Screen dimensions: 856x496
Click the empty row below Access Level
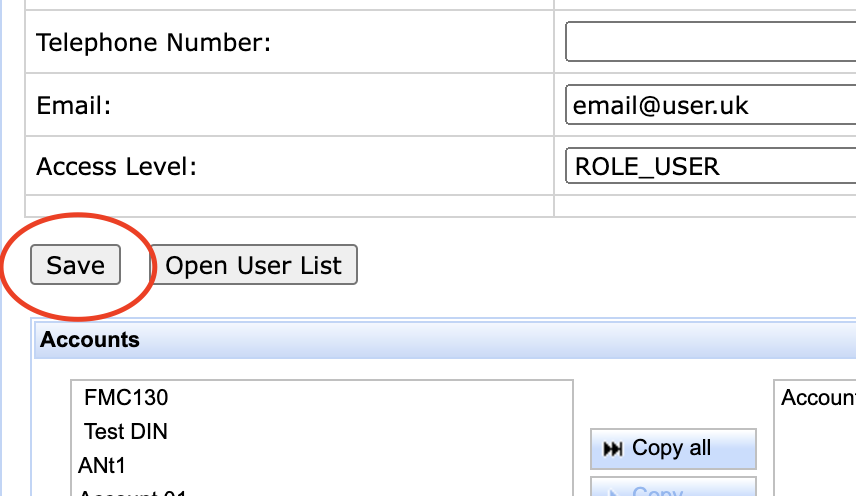click(289, 206)
